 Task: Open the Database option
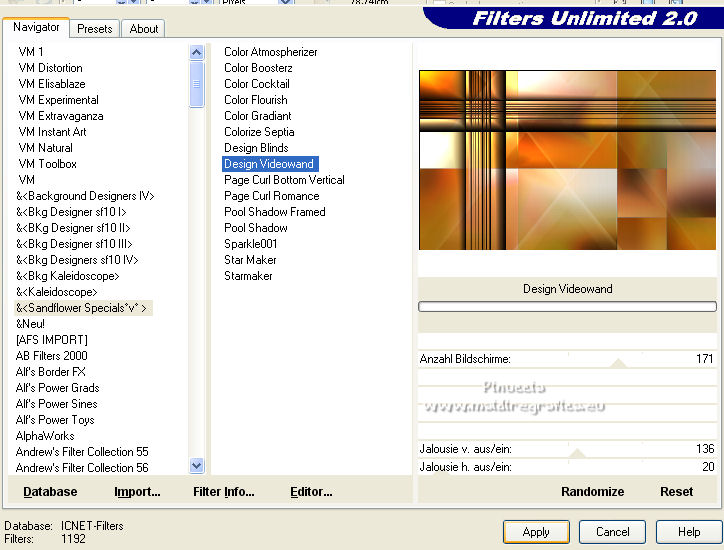coord(50,492)
